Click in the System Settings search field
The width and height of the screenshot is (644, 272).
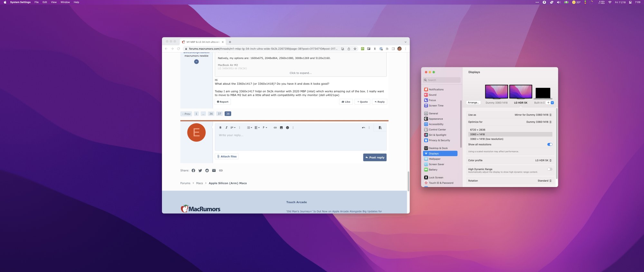click(x=442, y=80)
